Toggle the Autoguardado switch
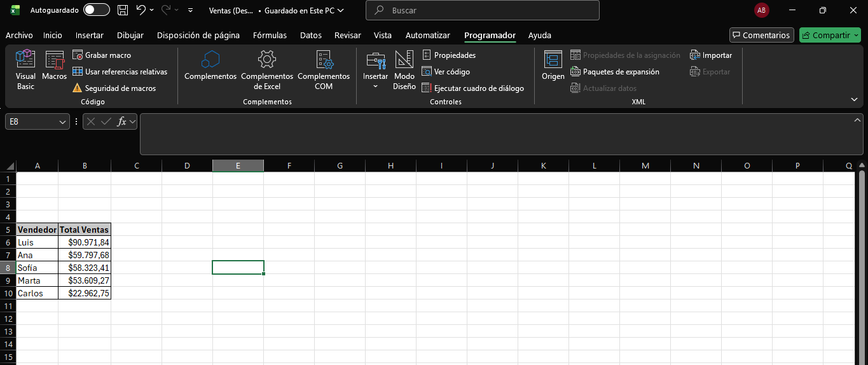 [x=96, y=10]
